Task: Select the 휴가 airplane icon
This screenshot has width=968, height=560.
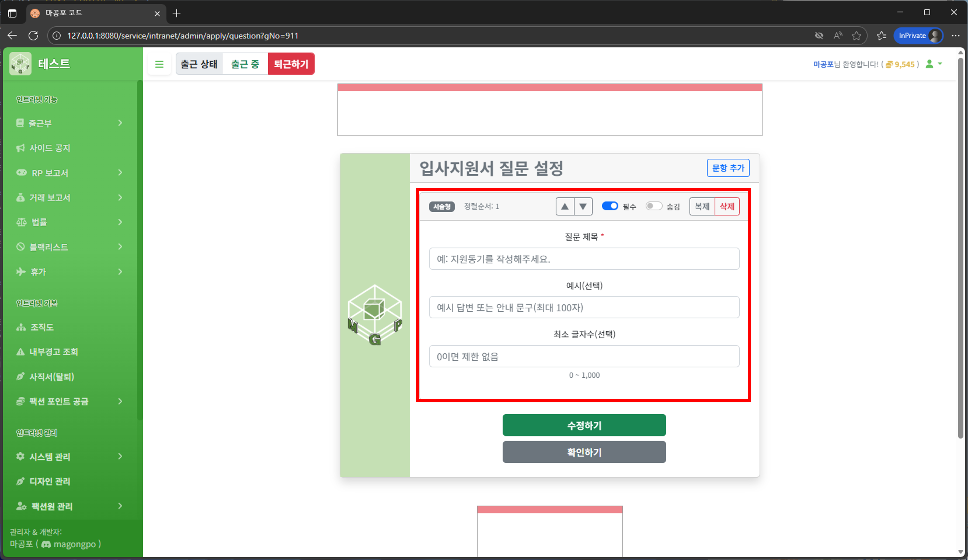Action: tap(21, 272)
